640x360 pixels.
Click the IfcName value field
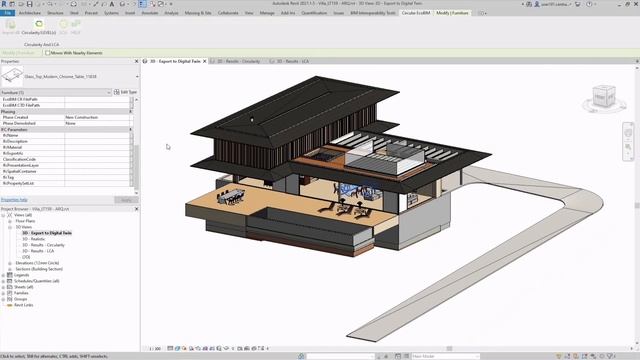coord(97,136)
